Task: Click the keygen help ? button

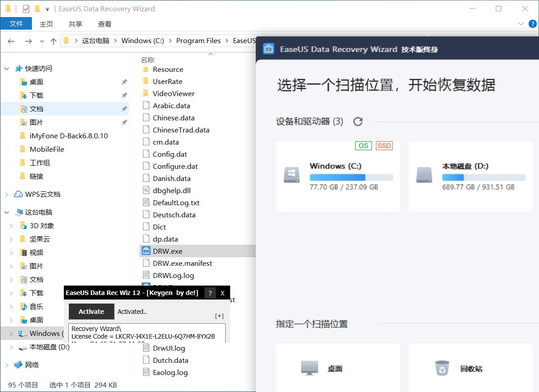Action: 210,293
